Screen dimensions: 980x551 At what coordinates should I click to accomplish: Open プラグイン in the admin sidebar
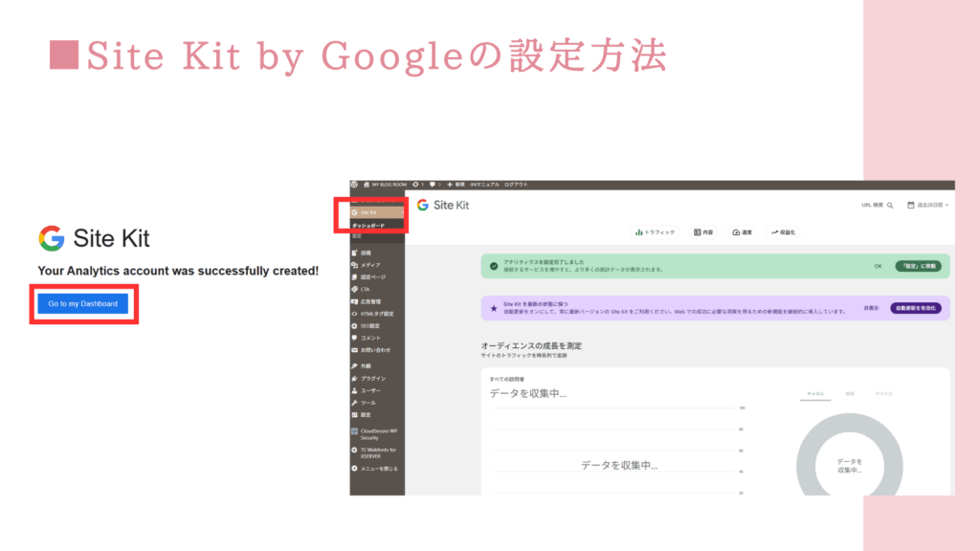click(372, 378)
